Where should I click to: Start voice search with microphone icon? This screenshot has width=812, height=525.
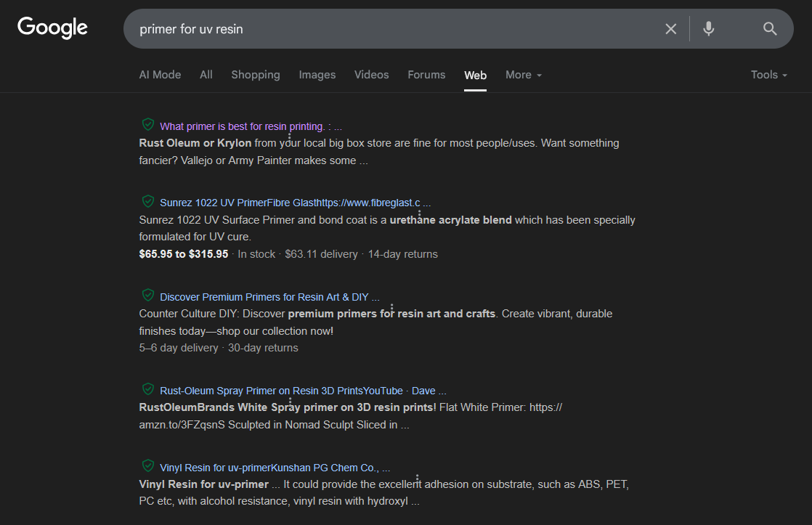[708, 29]
